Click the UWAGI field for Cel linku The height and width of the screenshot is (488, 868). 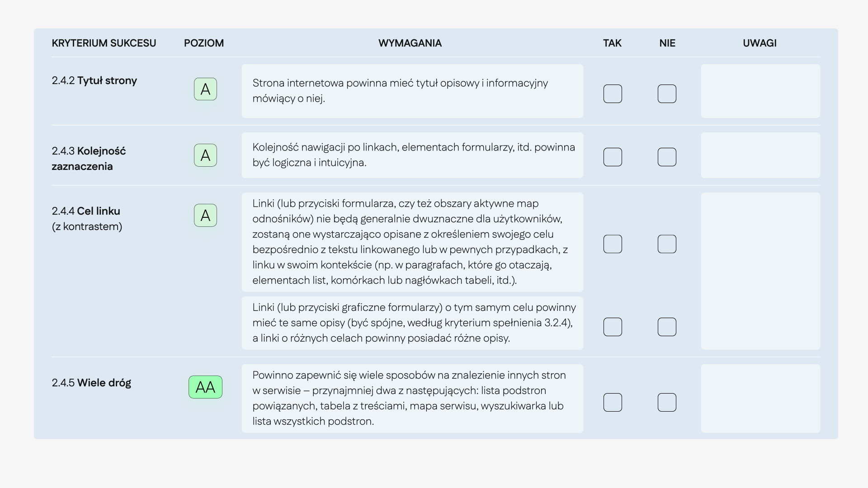(x=760, y=271)
